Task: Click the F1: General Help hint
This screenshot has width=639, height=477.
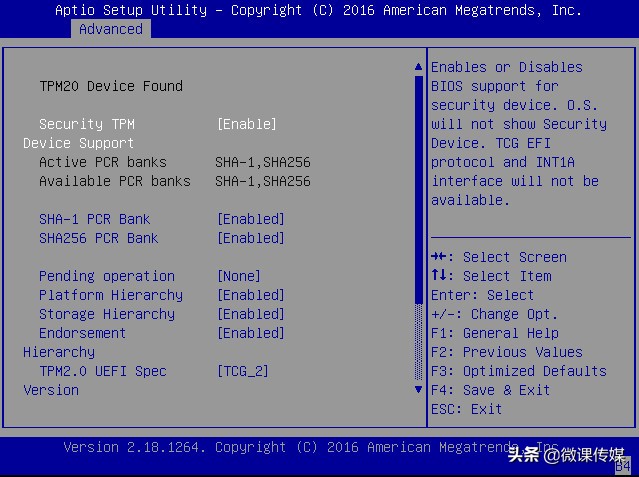Action: (x=495, y=333)
